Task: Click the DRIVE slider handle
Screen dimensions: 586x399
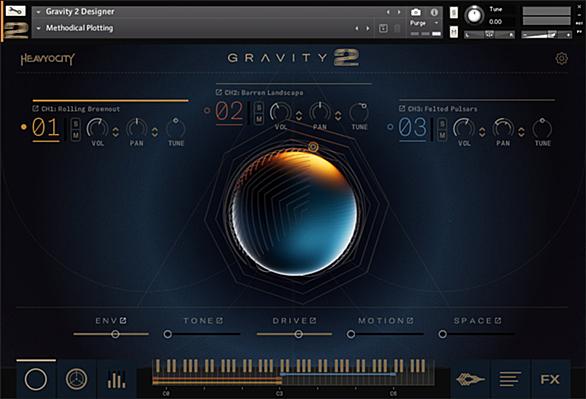Action: (x=298, y=334)
